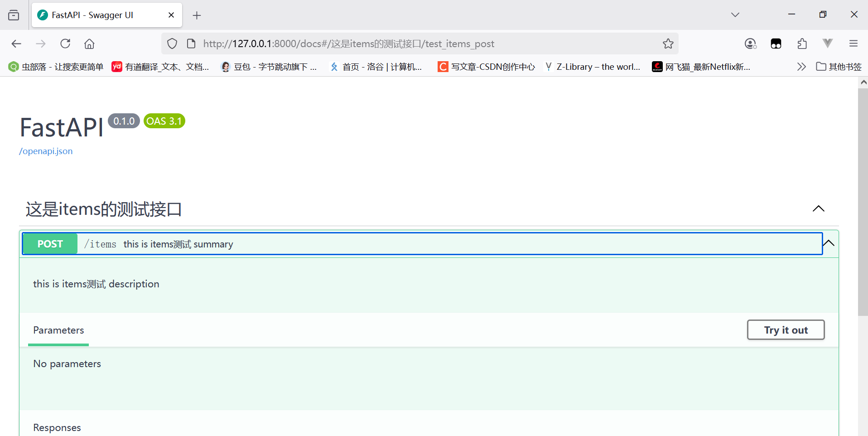
Task: Open the browser hamburger menu
Action: [854, 44]
